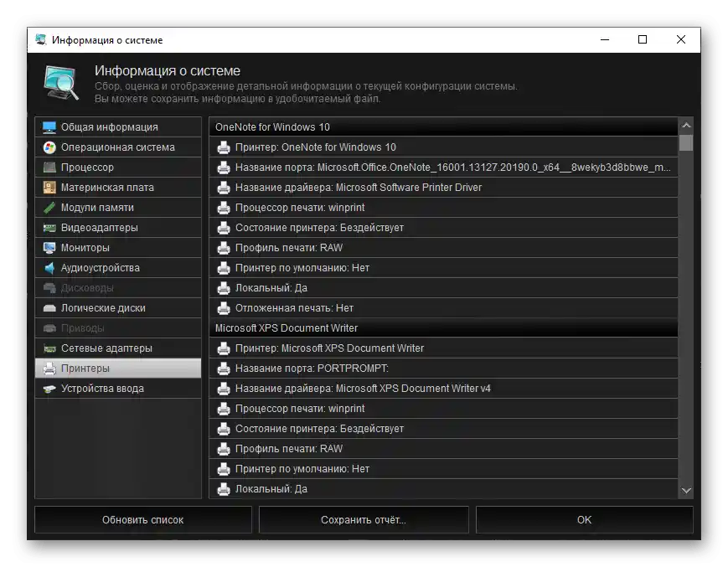
Task: Switch to the Процессор section
Action: [x=118, y=168]
